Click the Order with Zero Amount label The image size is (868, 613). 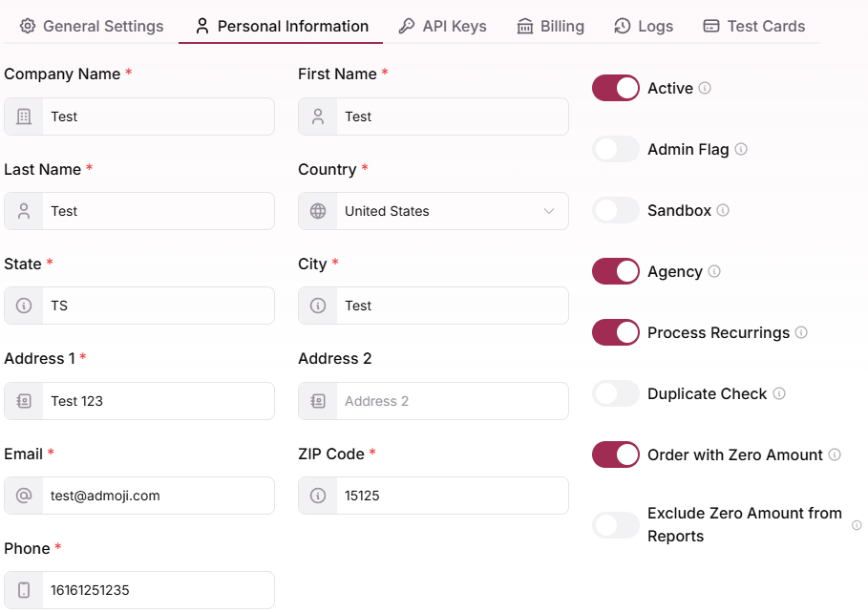click(735, 454)
